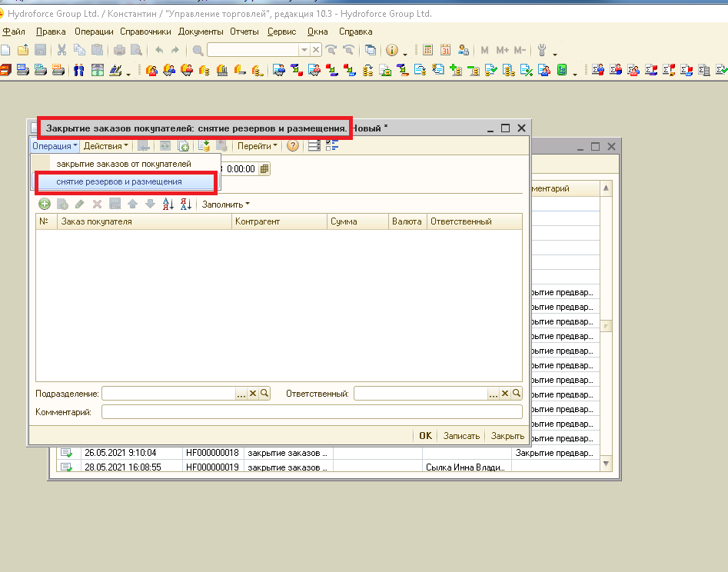
Task: Clear Ответственный field with X button
Action: click(505, 394)
